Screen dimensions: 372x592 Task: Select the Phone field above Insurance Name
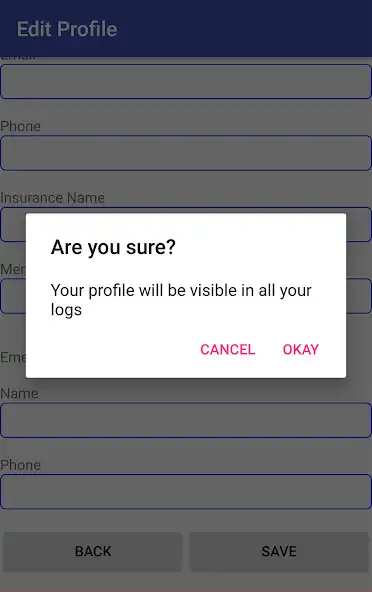[x=186, y=153]
